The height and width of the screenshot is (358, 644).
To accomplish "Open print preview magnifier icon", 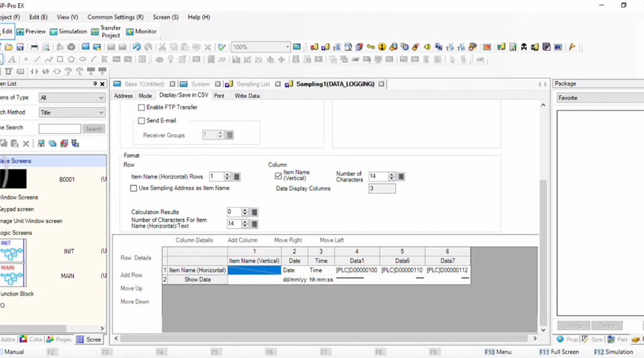I will click(46, 47).
